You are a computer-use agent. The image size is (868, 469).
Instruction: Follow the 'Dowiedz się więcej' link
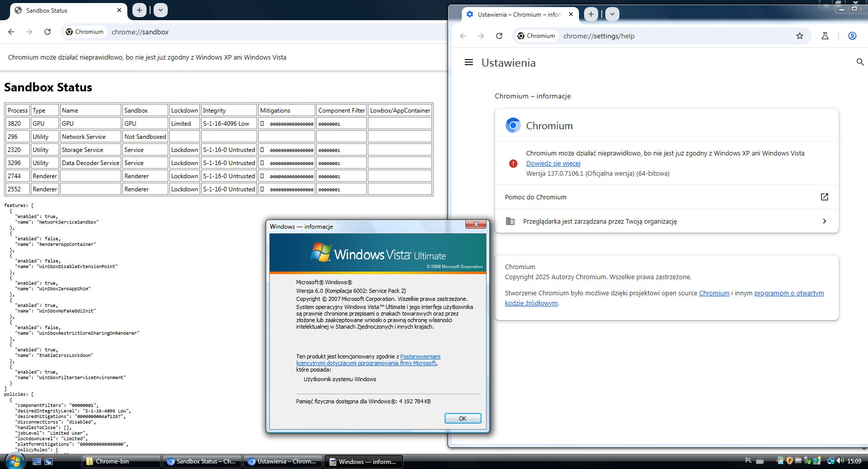pos(553,163)
